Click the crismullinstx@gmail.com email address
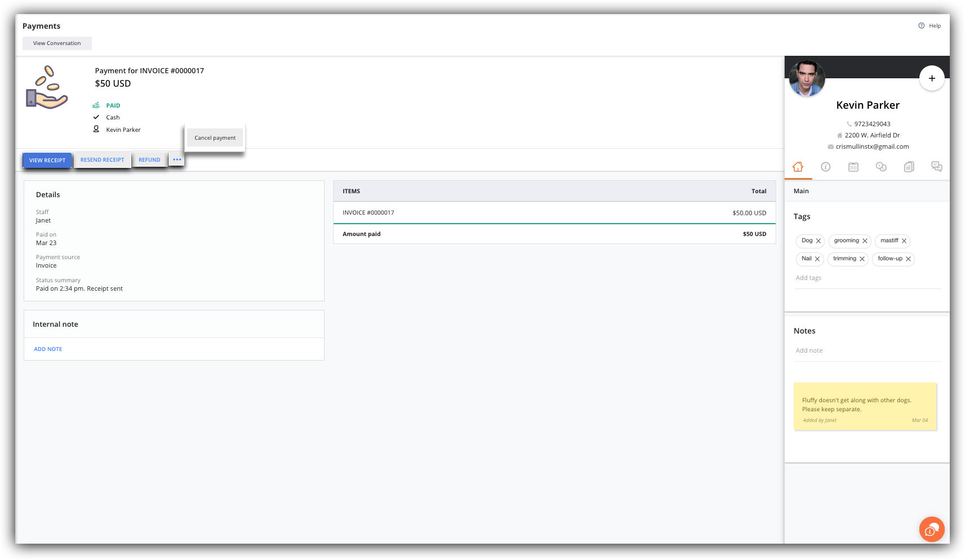Image resolution: width=965 pixels, height=560 pixels. click(x=872, y=146)
